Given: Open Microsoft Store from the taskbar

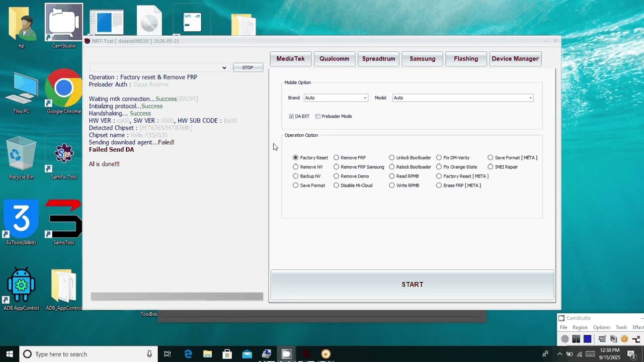Looking at the screenshot, I should point(227,354).
